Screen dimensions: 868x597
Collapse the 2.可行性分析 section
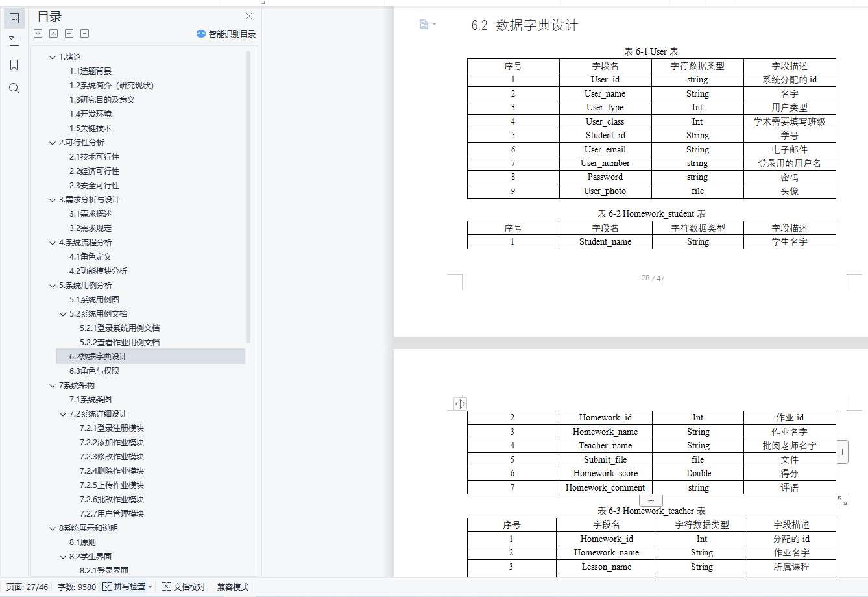point(53,143)
